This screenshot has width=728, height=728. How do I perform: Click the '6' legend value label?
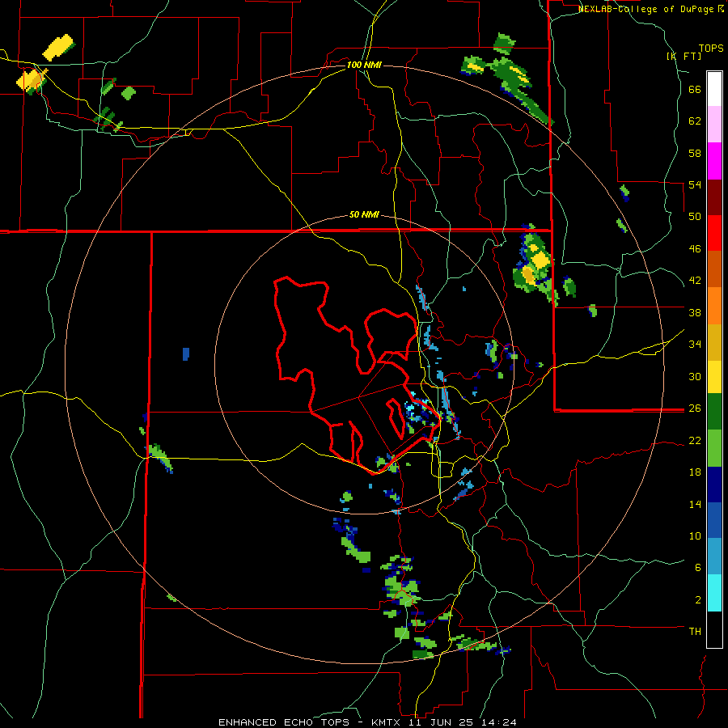tap(698, 568)
